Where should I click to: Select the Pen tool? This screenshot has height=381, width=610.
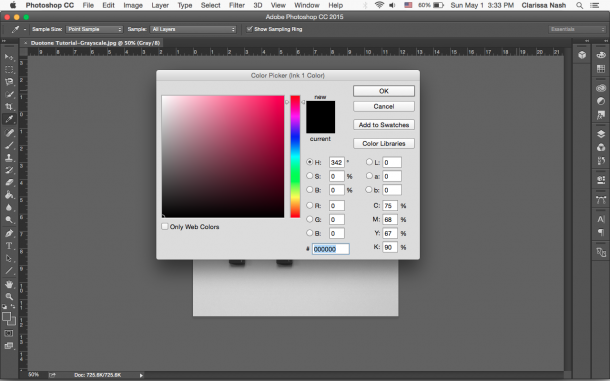pyautogui.click(x=9, y=234)
